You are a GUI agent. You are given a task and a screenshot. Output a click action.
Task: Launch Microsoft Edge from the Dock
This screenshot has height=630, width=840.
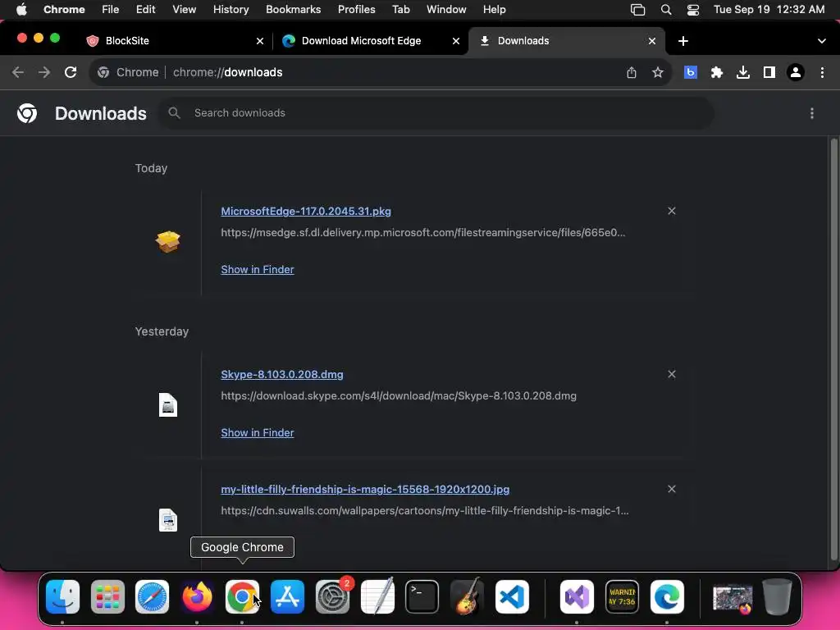[667, 597]
